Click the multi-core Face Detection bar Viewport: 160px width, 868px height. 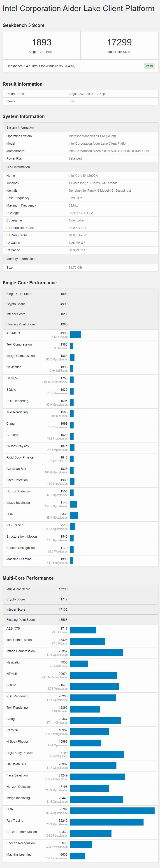click(x=97, y=777)
